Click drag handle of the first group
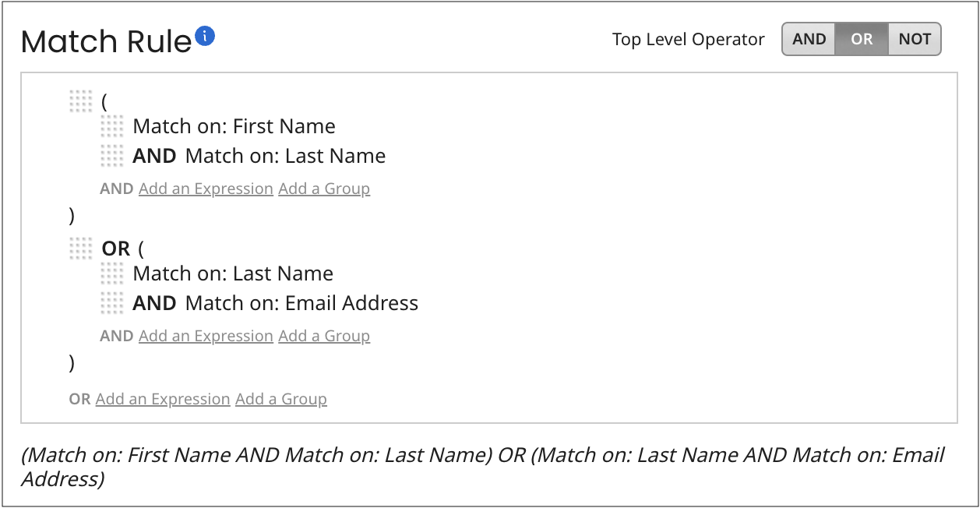The width and height of the screenshot is (980, 508). pyautogui.click(x=80, y=101)
